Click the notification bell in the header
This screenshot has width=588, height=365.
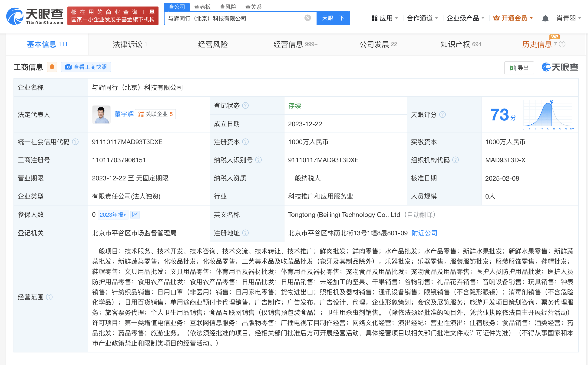tap(545, 18)
